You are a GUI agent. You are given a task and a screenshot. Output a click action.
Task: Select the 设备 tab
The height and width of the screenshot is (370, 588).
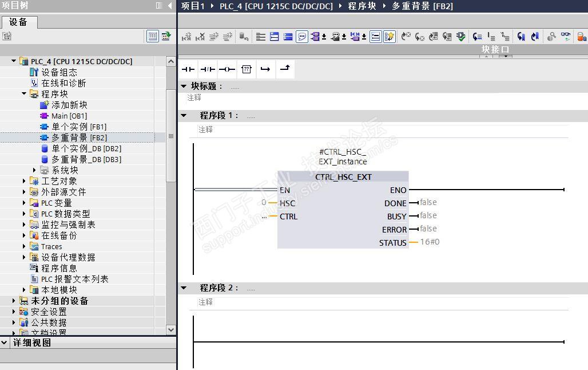pos(18,22)
